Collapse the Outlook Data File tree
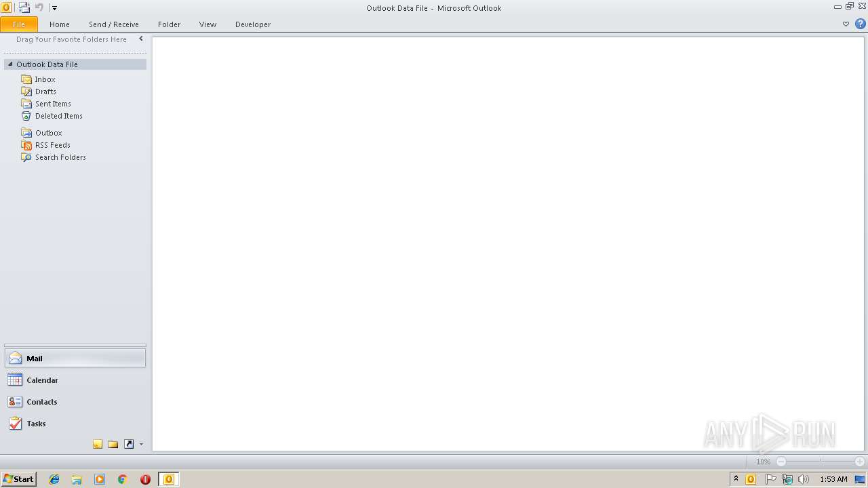 (x=10, y=64)
